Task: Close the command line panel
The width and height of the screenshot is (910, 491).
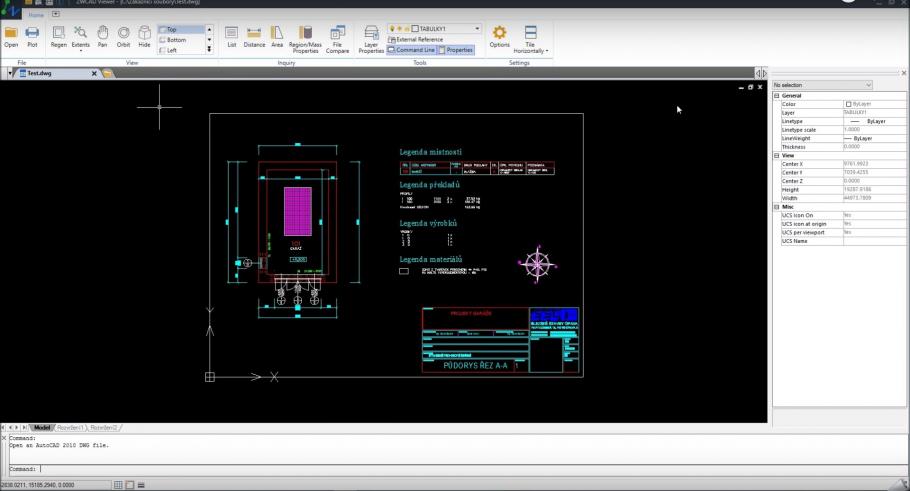Action: point(3,438)
